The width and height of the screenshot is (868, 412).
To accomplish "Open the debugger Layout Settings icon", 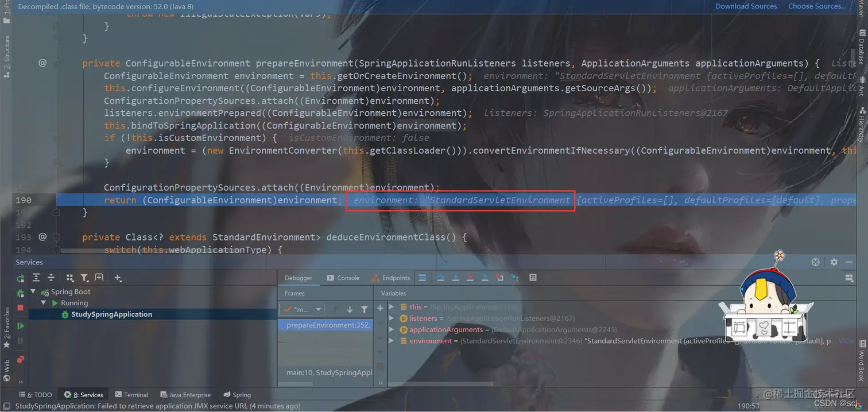I will [849, 278].
